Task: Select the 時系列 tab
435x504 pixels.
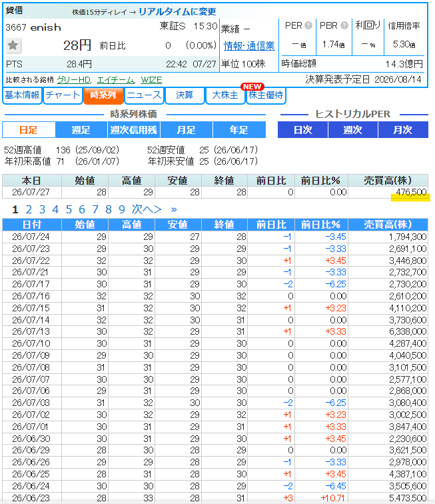Action: coord(103,95)
